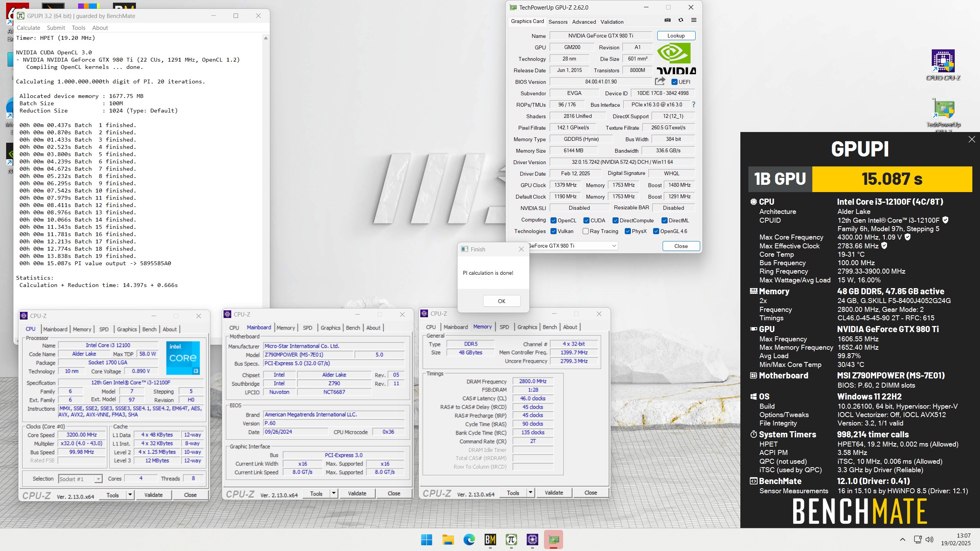Open BenchMate taskbar icon
Screen dimensions: 980x551
pos(490,540)
